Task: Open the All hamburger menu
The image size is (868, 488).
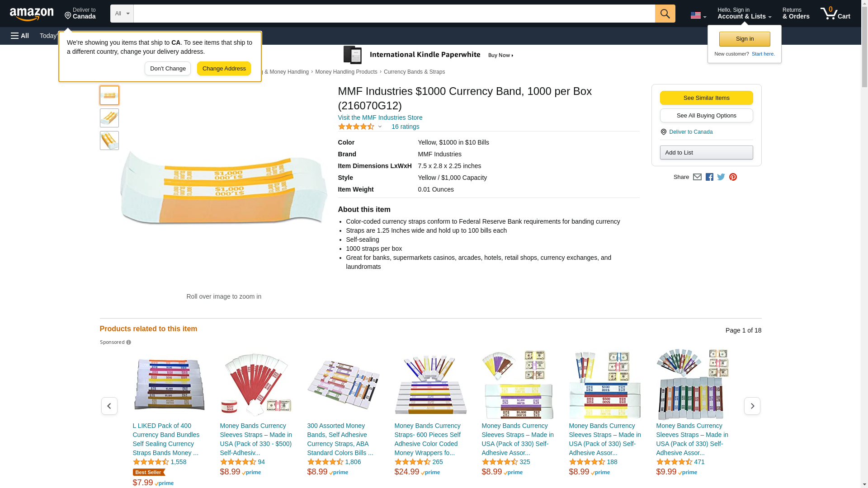Action: 20,36
